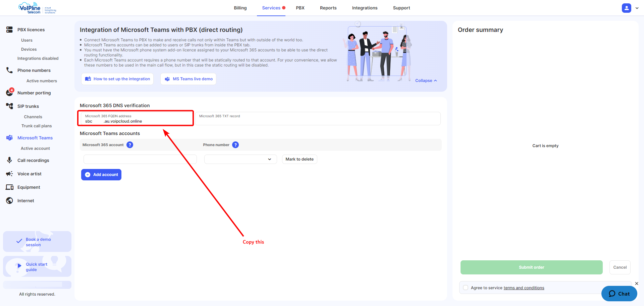Click the SIP trunks icon
Screen dimensions: 644x306
point(9,106)
